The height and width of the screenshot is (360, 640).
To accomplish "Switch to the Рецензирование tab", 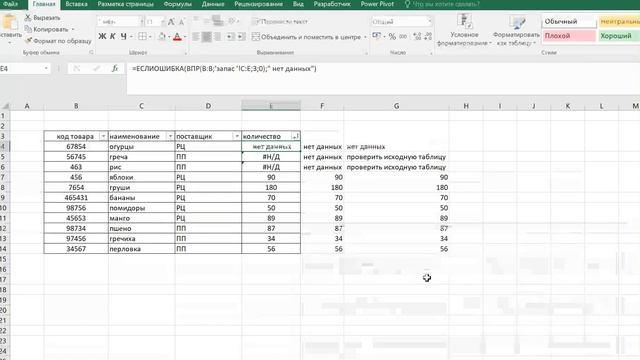I will 258,4.
